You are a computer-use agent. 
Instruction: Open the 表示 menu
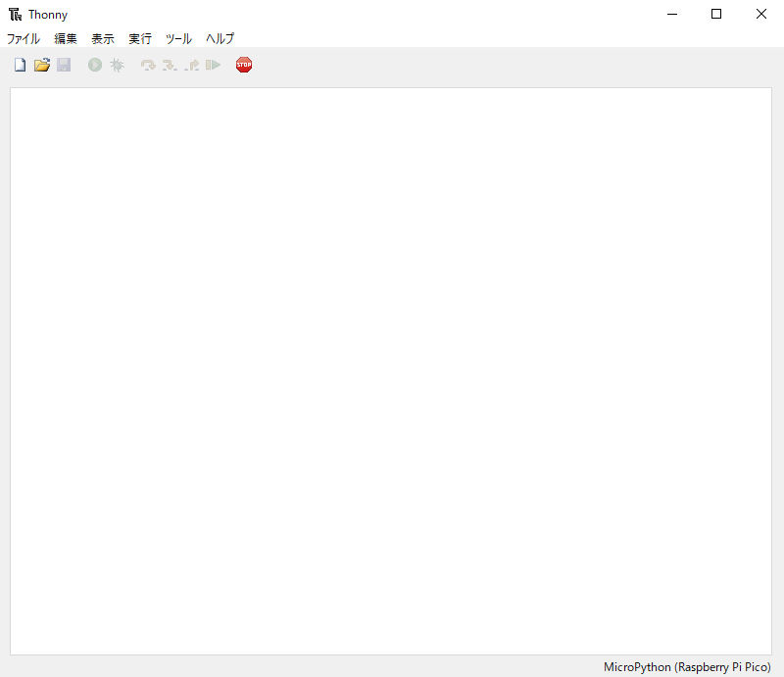click(103, 38)
